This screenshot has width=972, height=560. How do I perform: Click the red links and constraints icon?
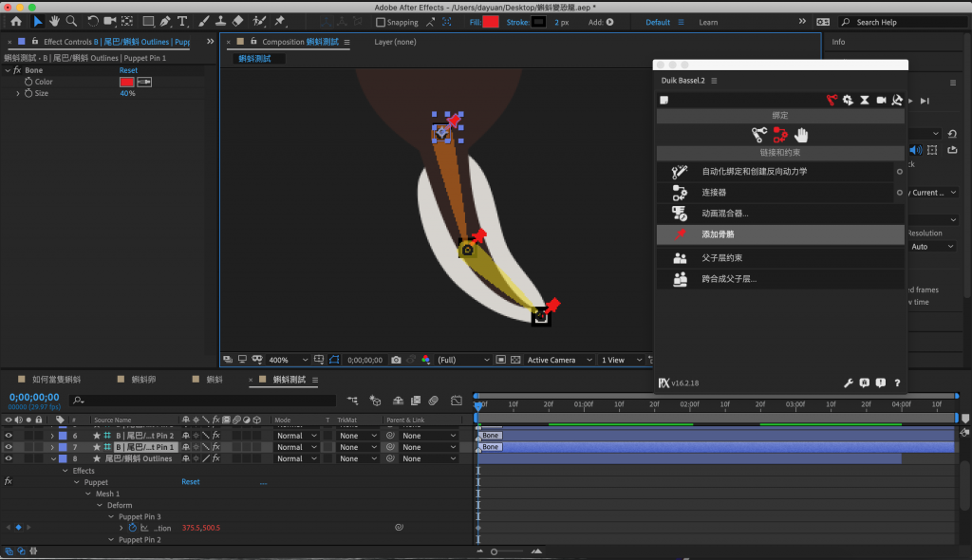pyautogui.click(x=780, y=134)
